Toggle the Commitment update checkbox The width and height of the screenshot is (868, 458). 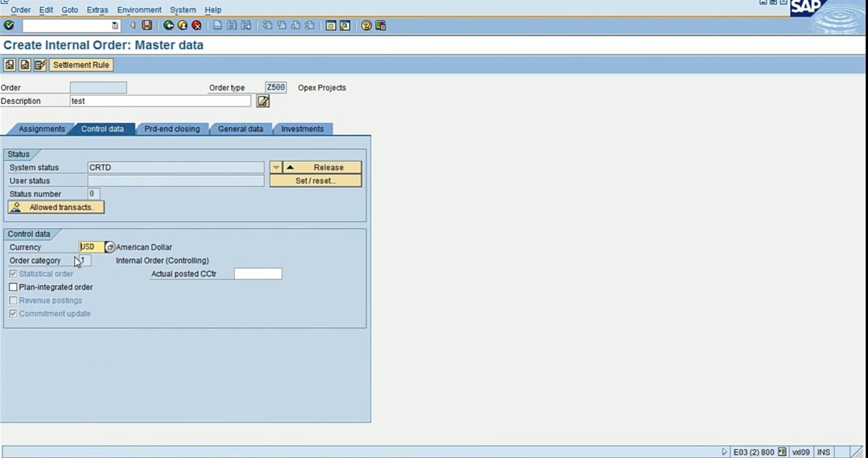click(13, 314)
